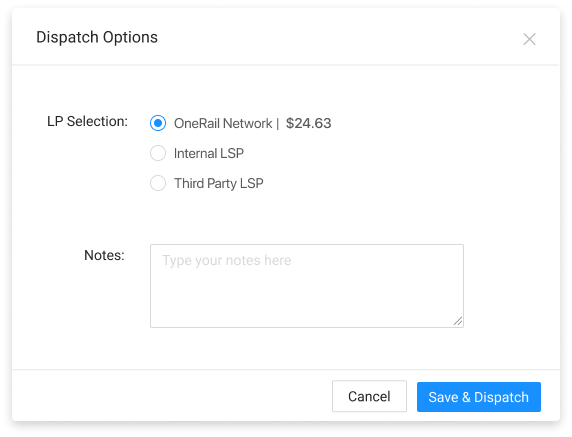This screenshot has height=437, width=572.
Task: Click the Save & Dispatch button
Action: pyautogui.click(x=479, y=397)
